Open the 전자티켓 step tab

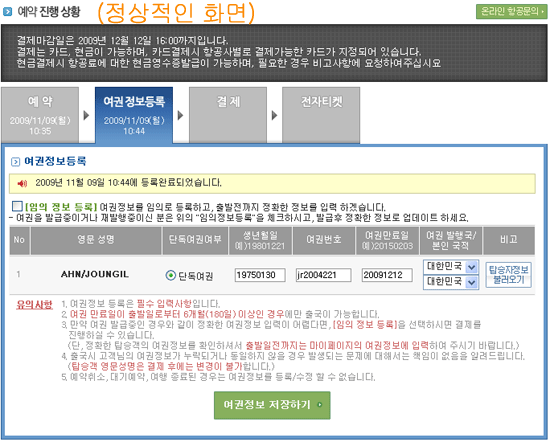point(321,115)
